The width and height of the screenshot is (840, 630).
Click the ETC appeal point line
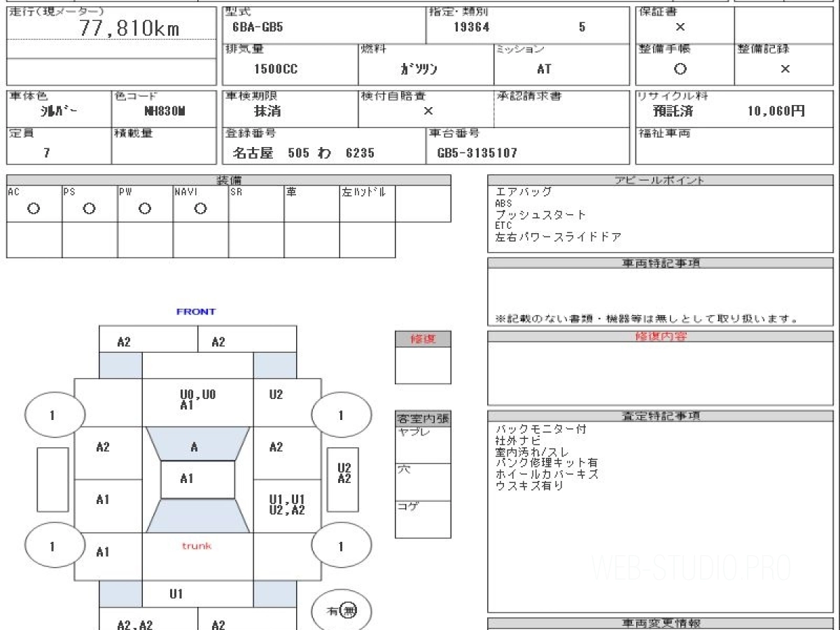(x=504, y=225)
